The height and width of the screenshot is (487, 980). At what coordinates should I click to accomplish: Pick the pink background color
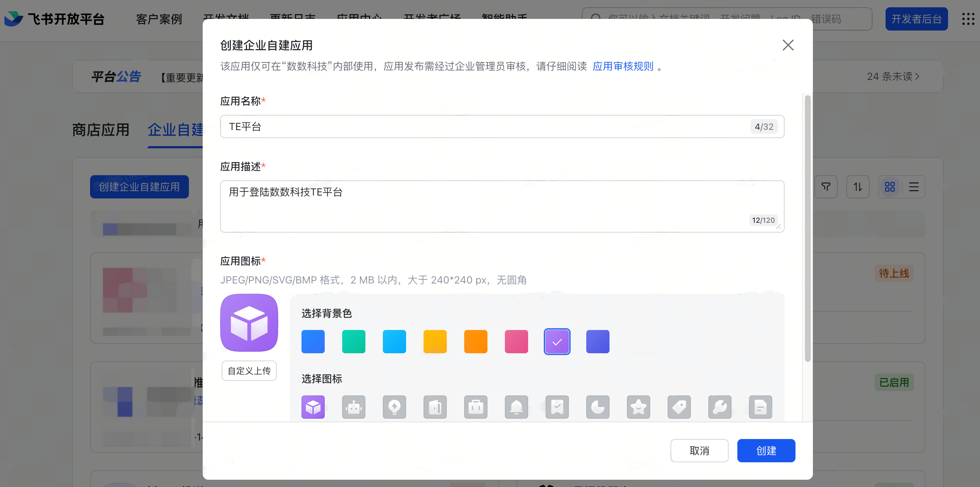516,342
